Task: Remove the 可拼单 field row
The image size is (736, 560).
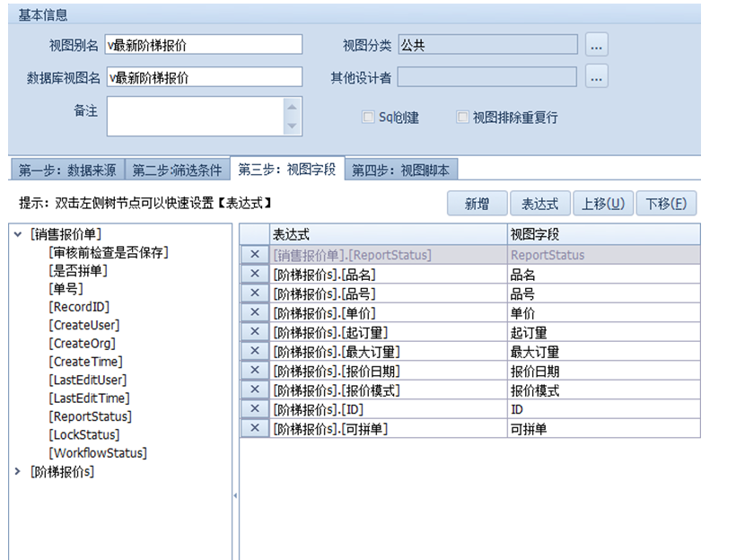Action: (x=255, y=428)
